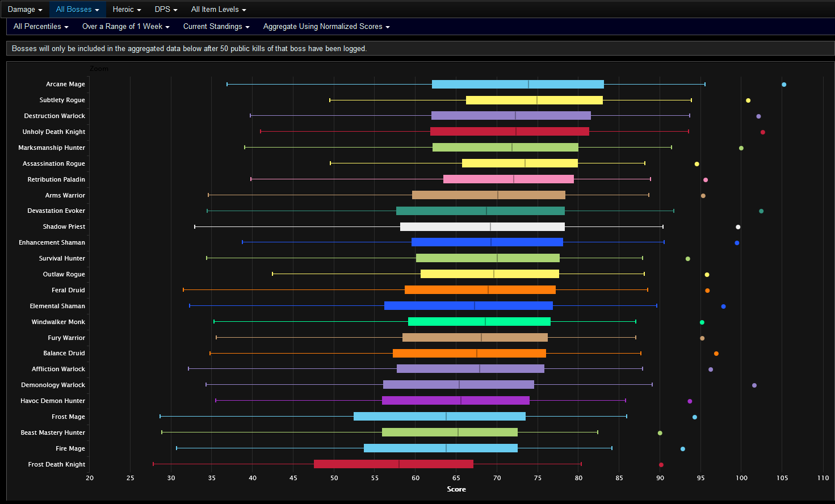Click the Windwalker Monk green box bar
Screen dimensions: 835x504
point(479,322)
